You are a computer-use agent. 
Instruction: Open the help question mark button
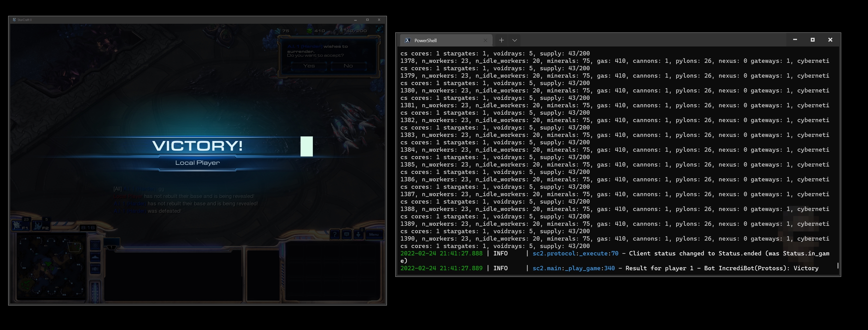point(335,234)
